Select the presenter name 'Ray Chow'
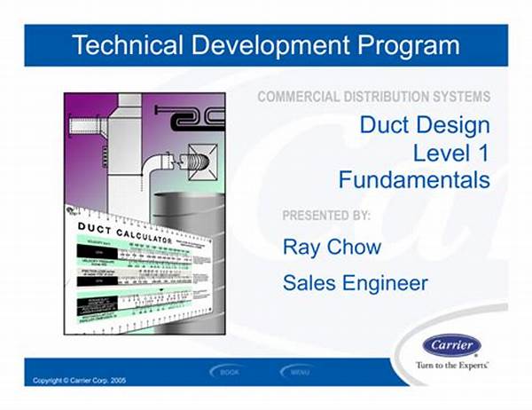The width and height of the screenshot is (532, 410). (x=331, y=246)
